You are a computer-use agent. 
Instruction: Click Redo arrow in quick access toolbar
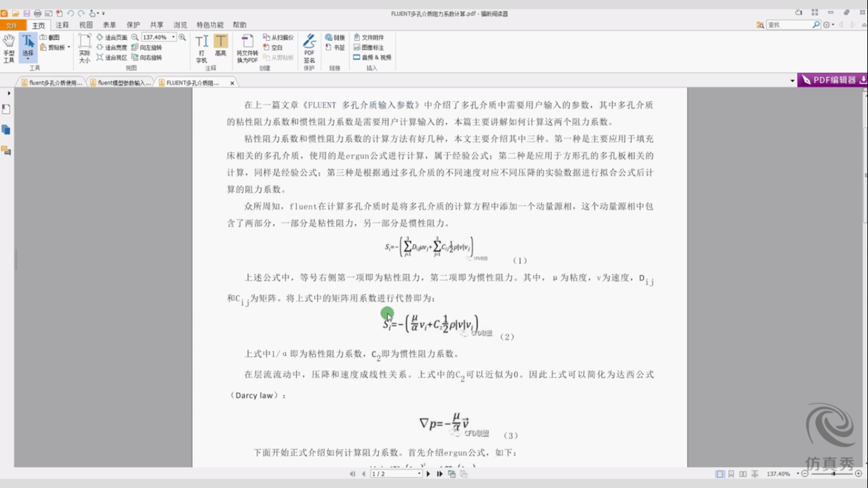click(x=81, y=13)
